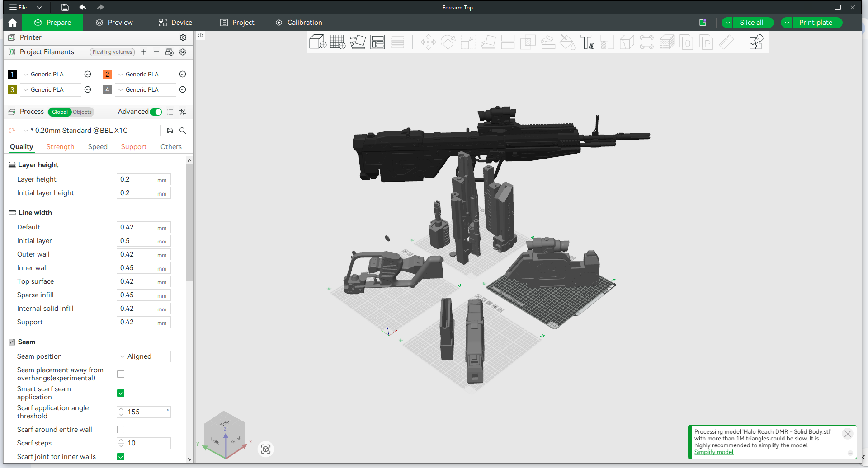
Task: Uncheck Scarf joint for inner walls
Action: click(121, 457)
